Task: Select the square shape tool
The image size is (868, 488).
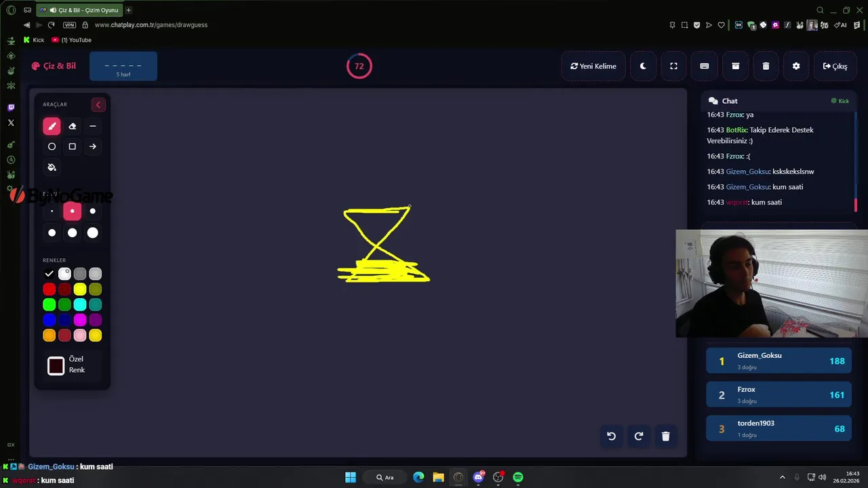Action: point(73,146)
